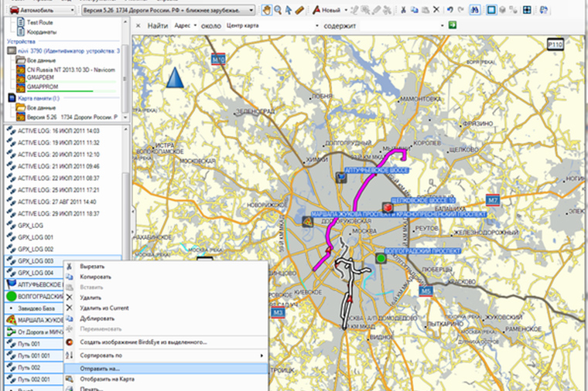Click the Undo arrow icon
The height and width of the screenshot is (391, 588).
point(450,10)
